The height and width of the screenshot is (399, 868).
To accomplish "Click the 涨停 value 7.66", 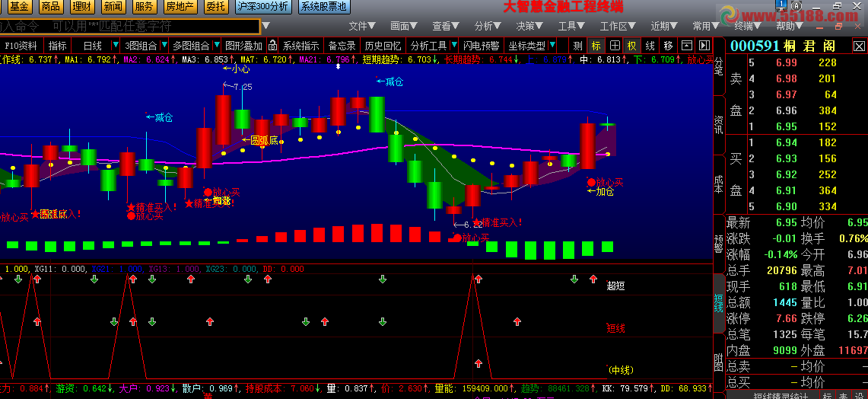I will click(x=786, y=318).
